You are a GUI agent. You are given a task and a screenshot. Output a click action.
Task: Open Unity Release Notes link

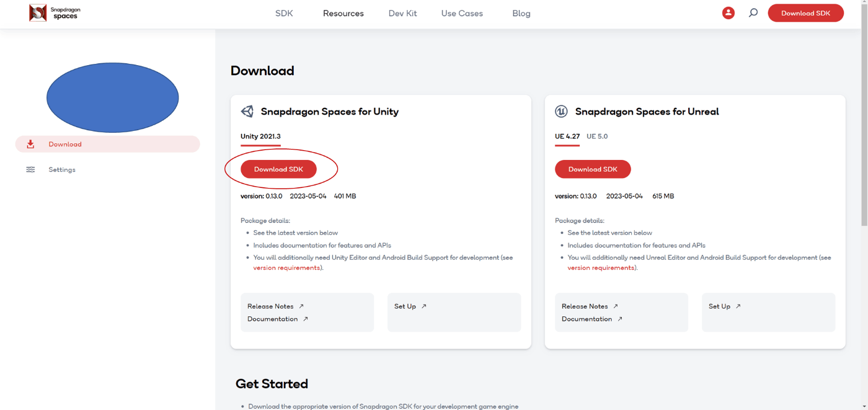(270, 306)
